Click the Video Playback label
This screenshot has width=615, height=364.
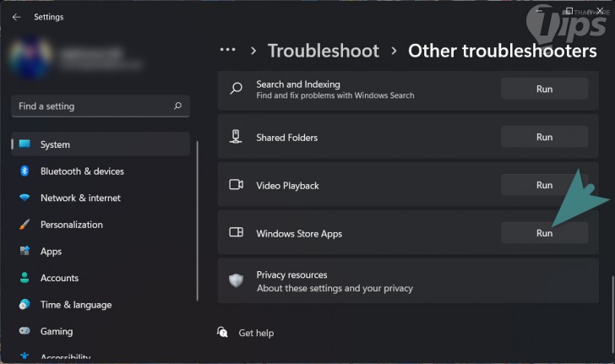(287, 186)
